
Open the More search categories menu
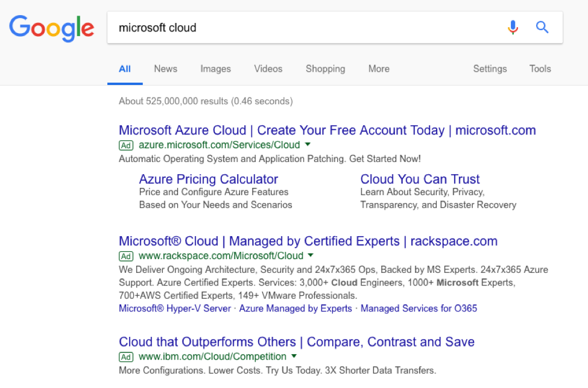(379, 69)
